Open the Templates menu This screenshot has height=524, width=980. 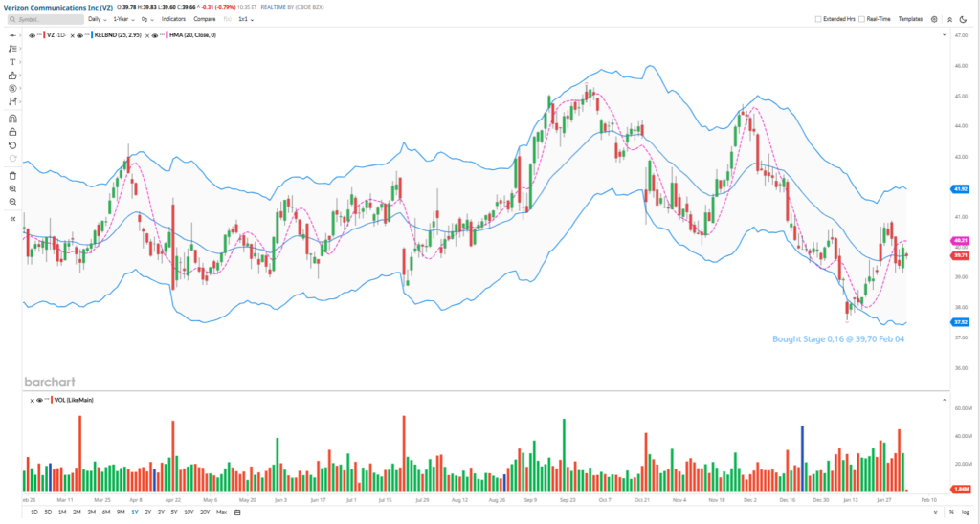click(910, 18)
